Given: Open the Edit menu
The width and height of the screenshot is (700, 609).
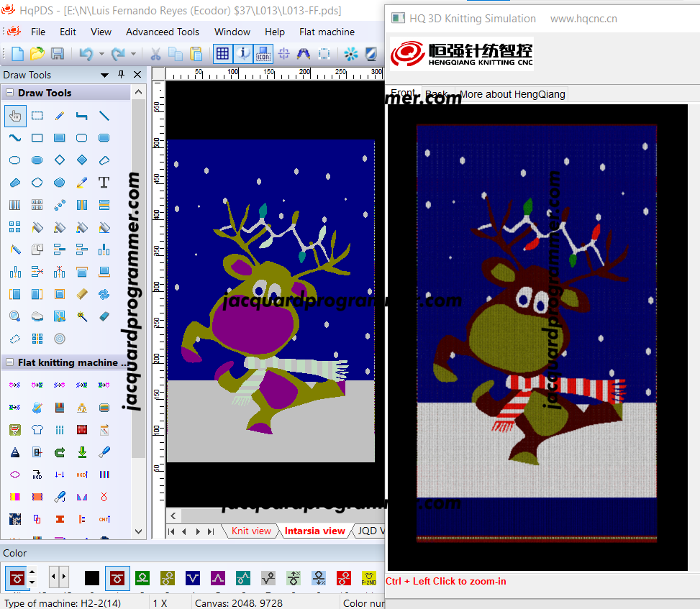Looking at the screenshot, I should (x=68, y=32).
